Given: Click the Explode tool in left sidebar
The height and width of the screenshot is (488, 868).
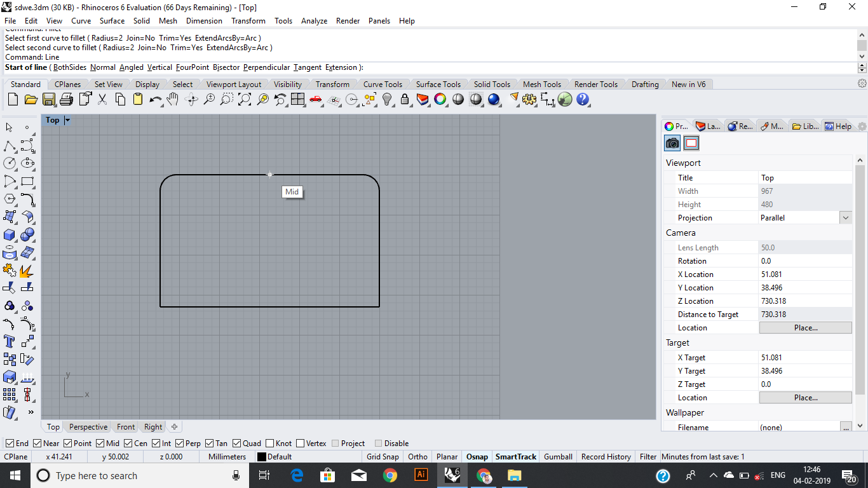Looking at the screenshot, I should (x=27, y=271).
